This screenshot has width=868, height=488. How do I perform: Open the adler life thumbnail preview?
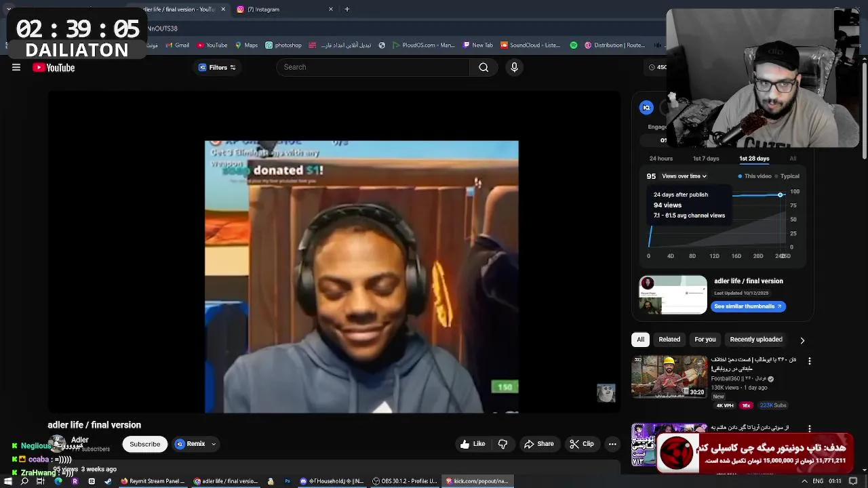[x=673, y=295]
